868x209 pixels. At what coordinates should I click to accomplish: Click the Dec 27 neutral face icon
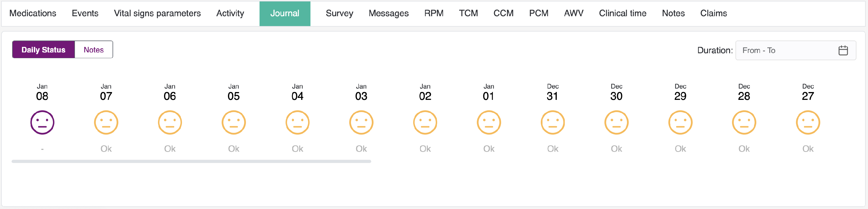(x=808, y=122)
